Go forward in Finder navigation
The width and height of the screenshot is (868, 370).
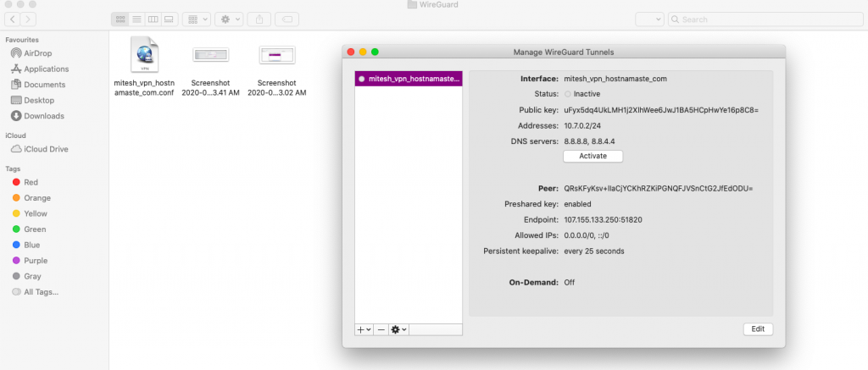click(28, 19)
